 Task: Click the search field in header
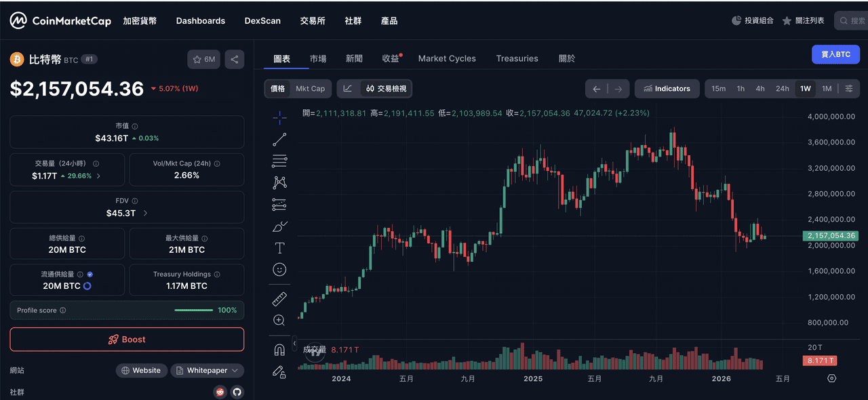tap(853, 21)
